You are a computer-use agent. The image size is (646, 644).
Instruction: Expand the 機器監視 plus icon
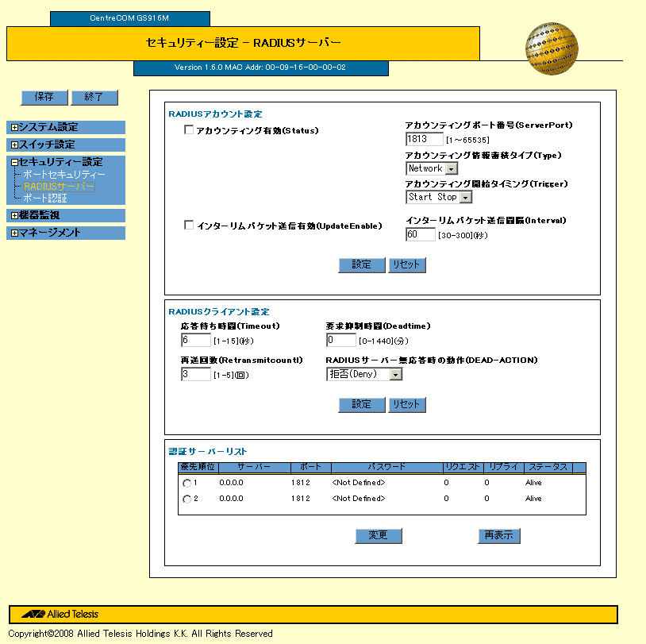coord(14,215)
